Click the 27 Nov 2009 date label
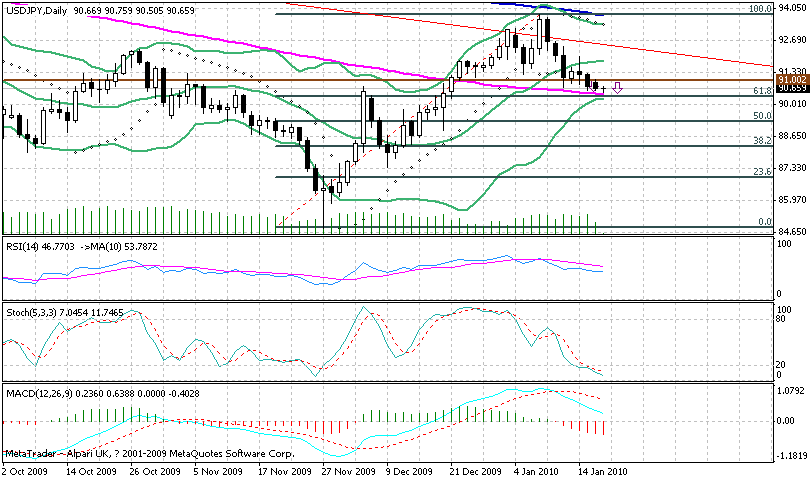811x479 pixels. point(348,471)
